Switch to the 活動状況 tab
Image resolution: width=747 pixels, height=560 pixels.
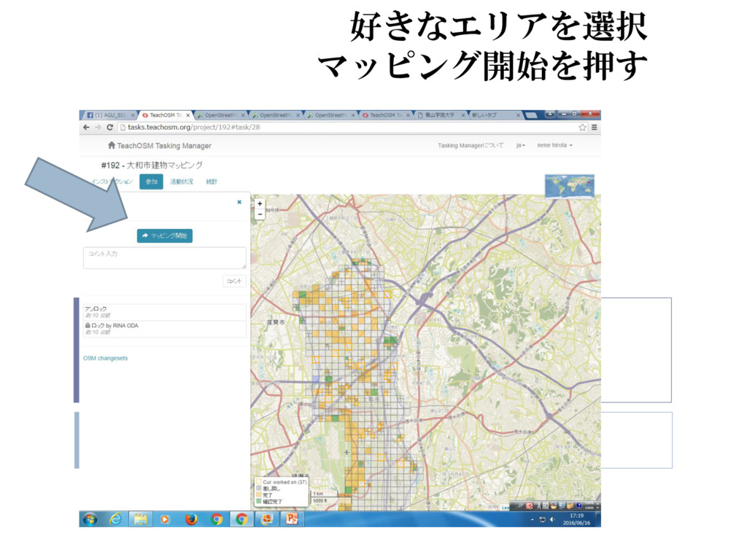click(x=182, y=182)
